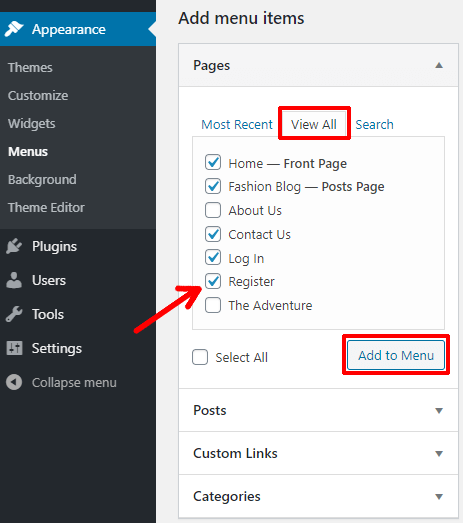The width and height of the screenshot is (463, 523).
Task: Uncheck the Register page checkbox
Action: point(213,281)
